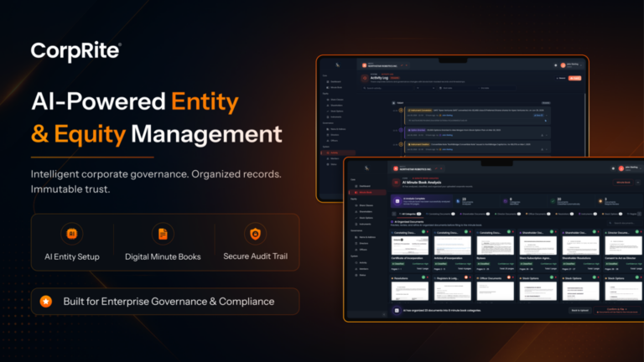Open the more menu beside the Minute Book button
Image resolution: width=644 pixels, height=362 pixels.
point(638,182)
